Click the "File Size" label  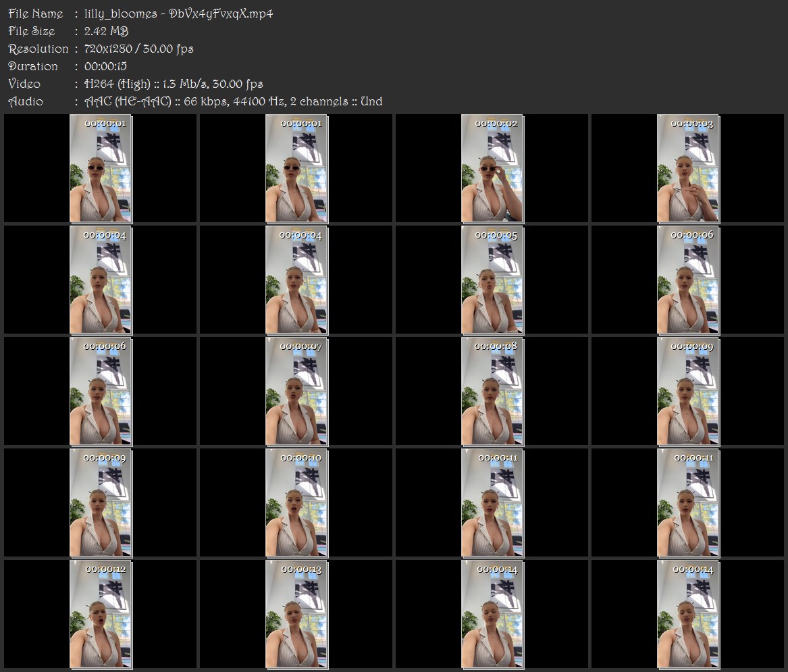(32, 31)
